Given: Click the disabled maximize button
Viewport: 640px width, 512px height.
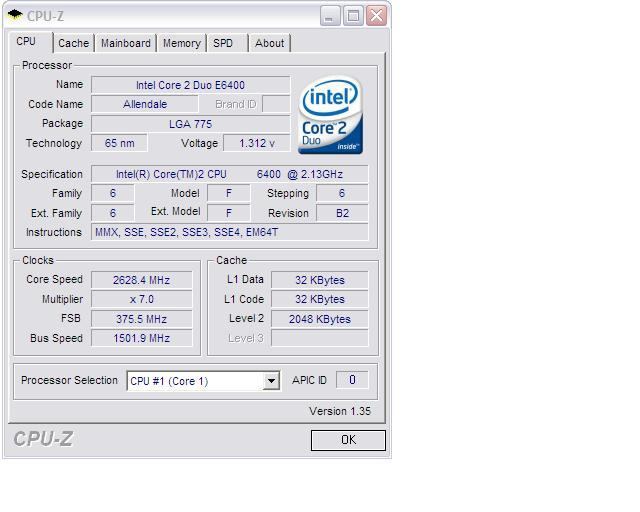Looking at the screenshot, I should click(353, 16).
